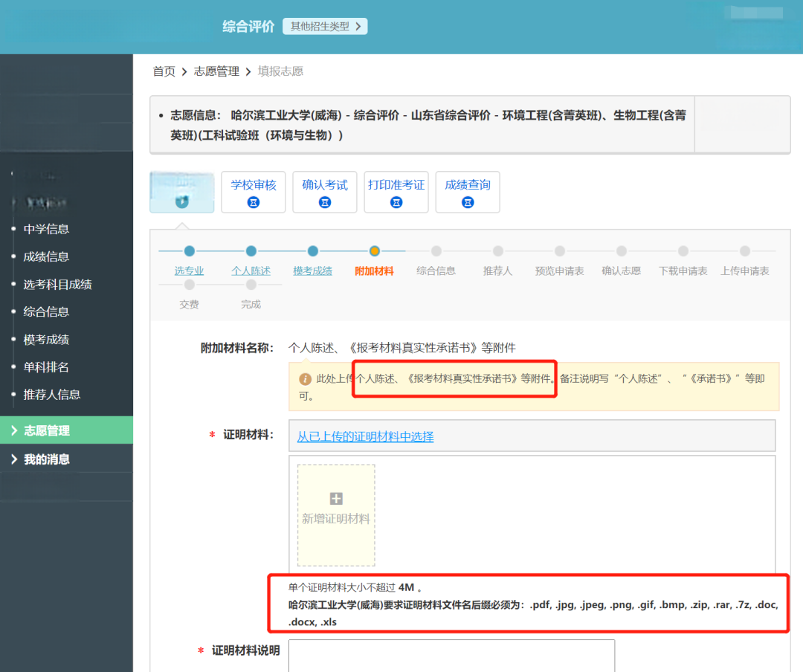This screenshot has height=672, width=803.
Task: Open 综合信息 in the sidebar
Action: 46,311
